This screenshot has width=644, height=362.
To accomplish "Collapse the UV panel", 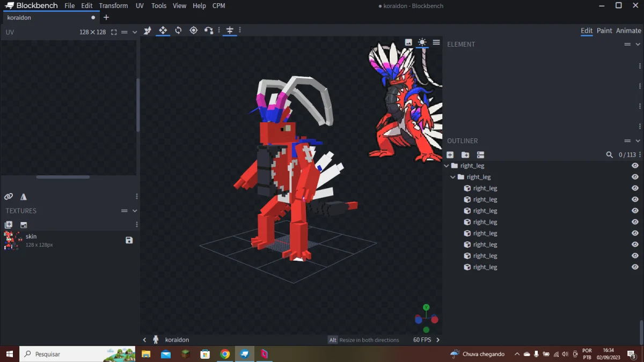I will [135, 32].
